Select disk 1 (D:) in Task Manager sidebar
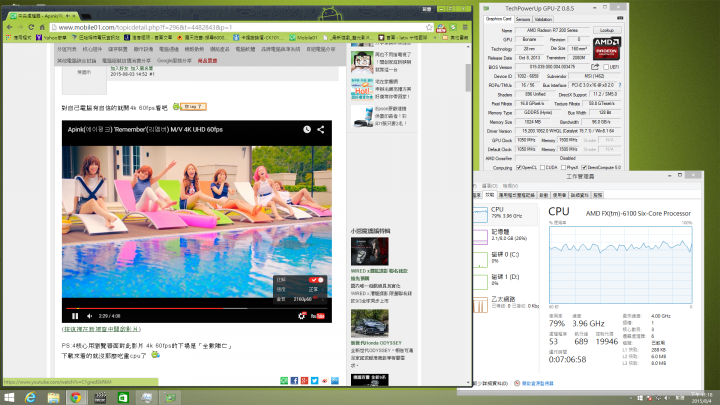Screen dimensions: 720x405 505,281
